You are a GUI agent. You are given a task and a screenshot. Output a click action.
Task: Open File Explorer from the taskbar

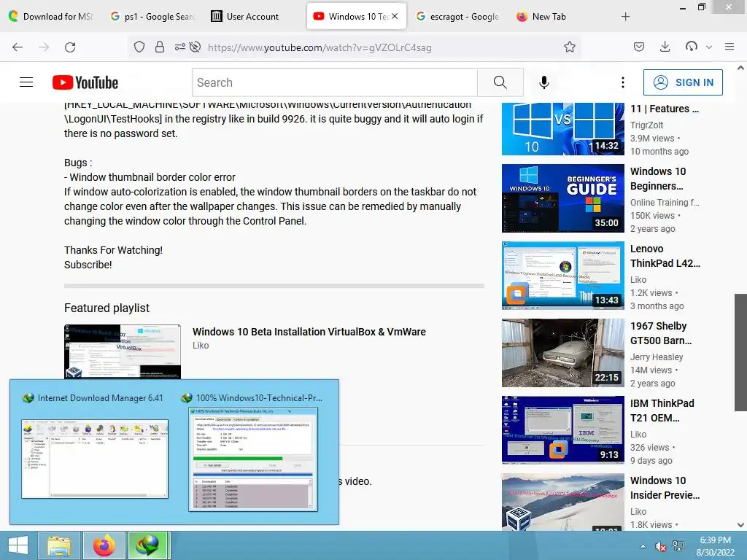point(59,545)
